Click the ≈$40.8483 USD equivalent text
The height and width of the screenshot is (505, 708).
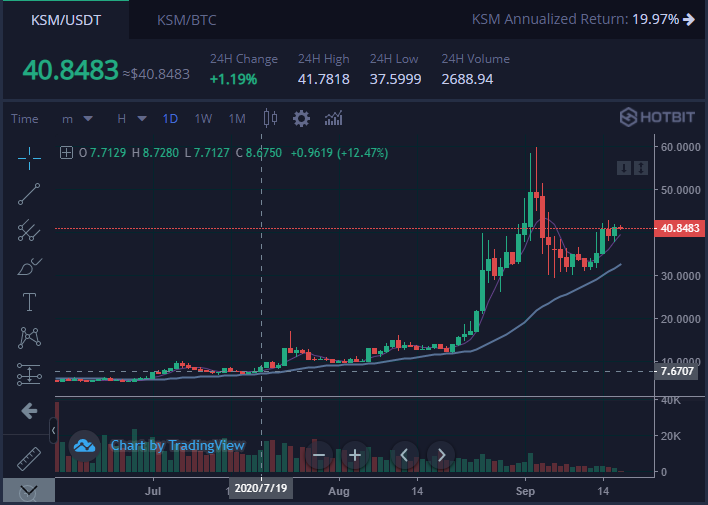[x=156, y=74]
